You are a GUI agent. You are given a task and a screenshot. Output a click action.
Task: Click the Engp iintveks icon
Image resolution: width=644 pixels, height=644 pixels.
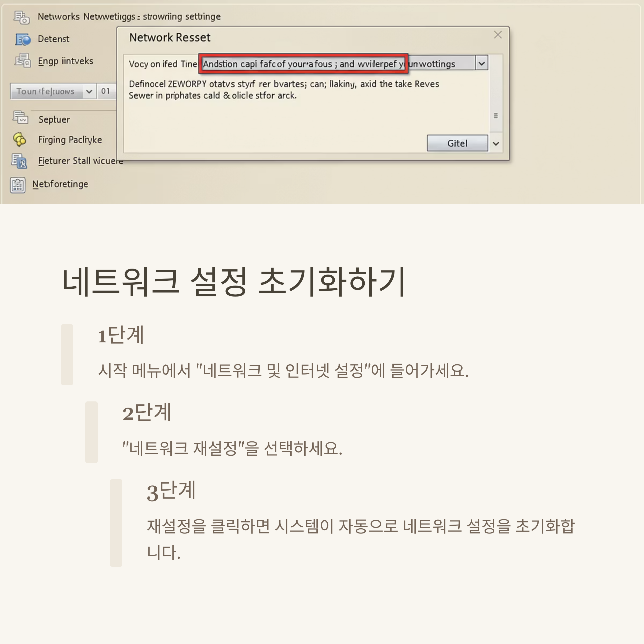point(22,61)
